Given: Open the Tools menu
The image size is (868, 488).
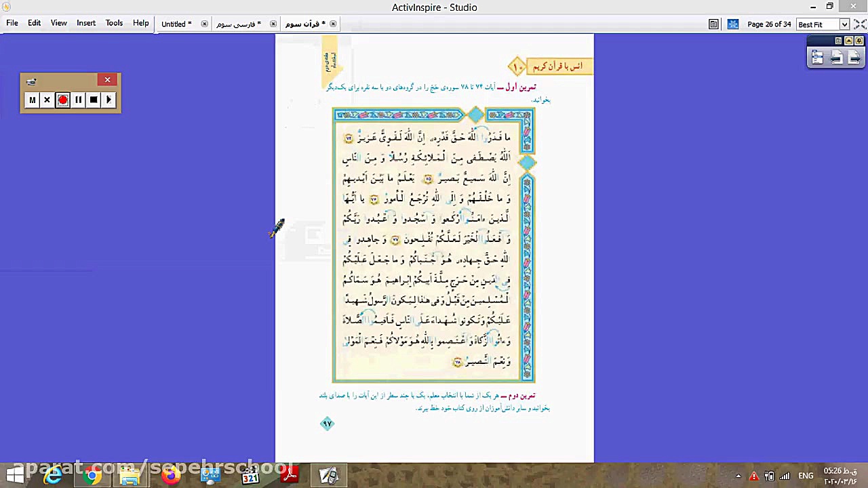Looking at the screenshot, I should pos(113,22).
